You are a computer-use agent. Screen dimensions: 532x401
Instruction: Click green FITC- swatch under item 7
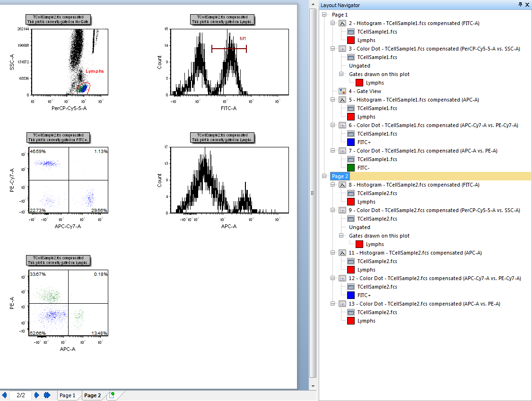click(x=351, y=168)
